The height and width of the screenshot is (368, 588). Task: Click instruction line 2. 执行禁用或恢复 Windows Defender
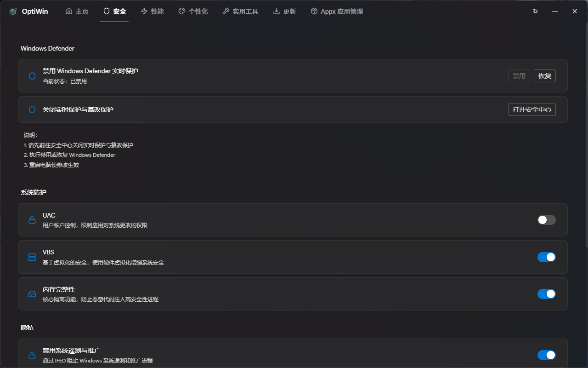tap(69, 155)
